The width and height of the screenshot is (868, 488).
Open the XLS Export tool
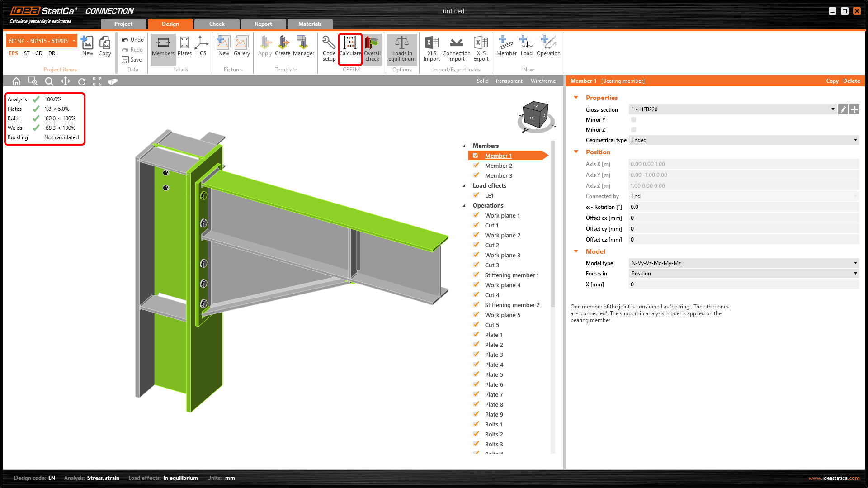[481, 48]
